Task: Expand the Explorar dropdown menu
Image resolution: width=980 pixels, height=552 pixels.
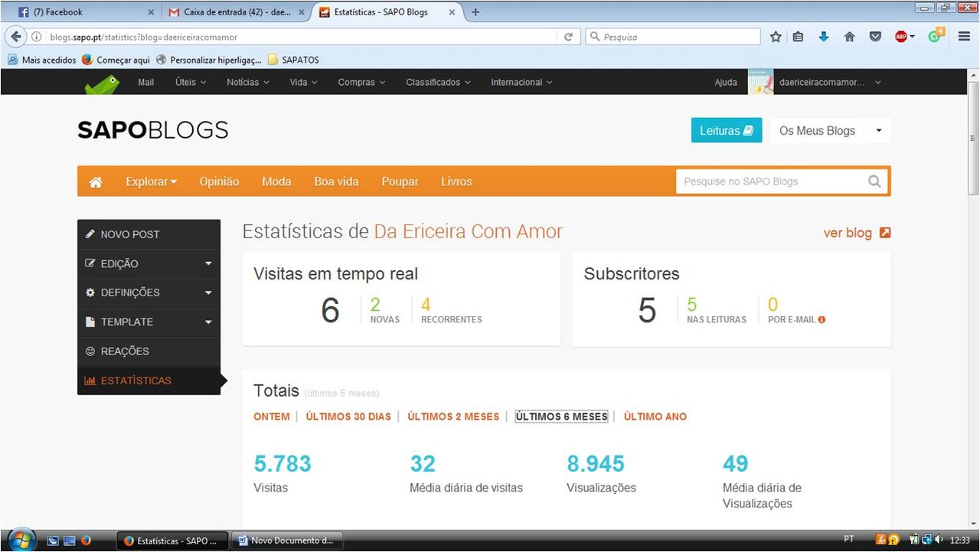Action: point(150,181)
